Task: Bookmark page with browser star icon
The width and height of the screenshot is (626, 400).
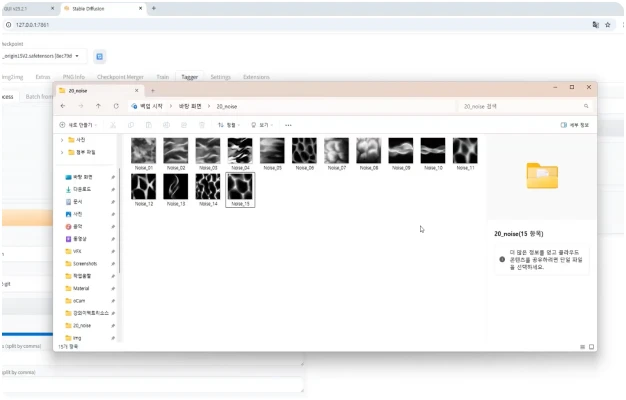Action: pyautogui.click(x=608, y=25)
